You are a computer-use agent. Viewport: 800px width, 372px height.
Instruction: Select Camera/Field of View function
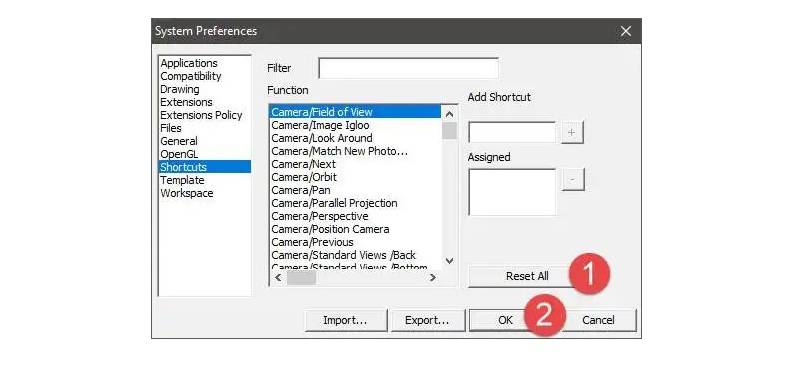tap(355, 112)
